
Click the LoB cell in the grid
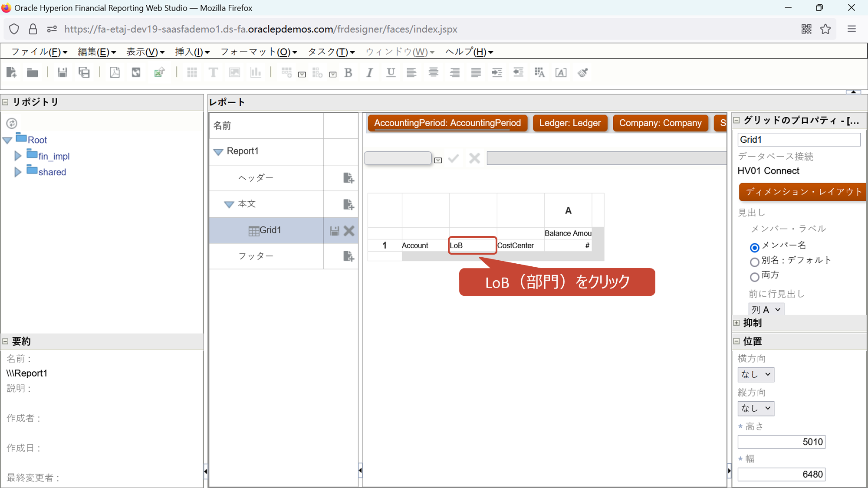(472, 246)
